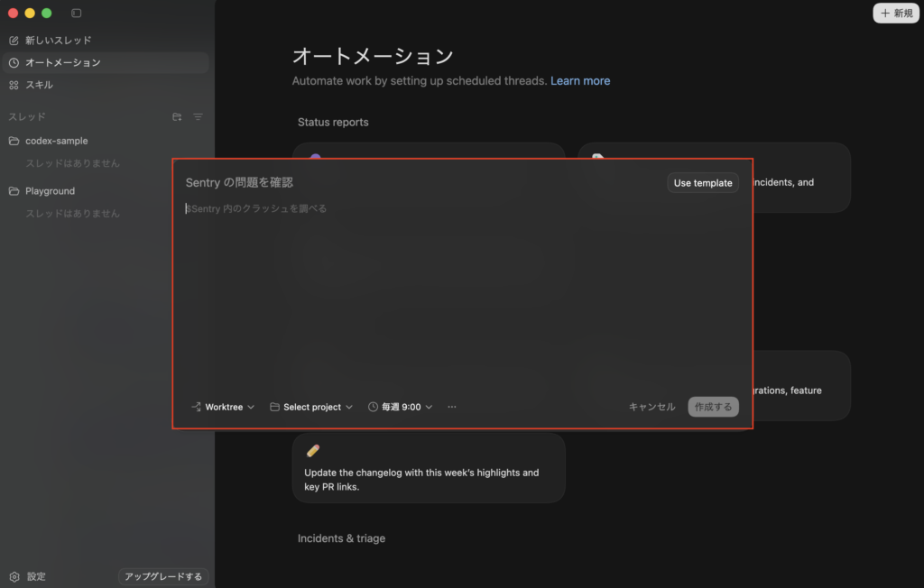924x588 pixels.
Task: Open the 毎週 9:00 schedule dropdown
Action: coord(401,407)
